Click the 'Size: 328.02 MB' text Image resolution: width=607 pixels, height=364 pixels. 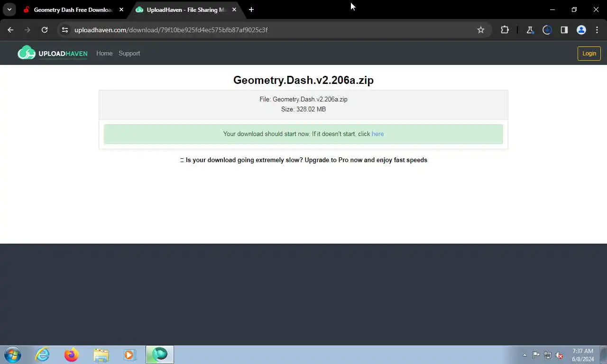tap(303, 109)
